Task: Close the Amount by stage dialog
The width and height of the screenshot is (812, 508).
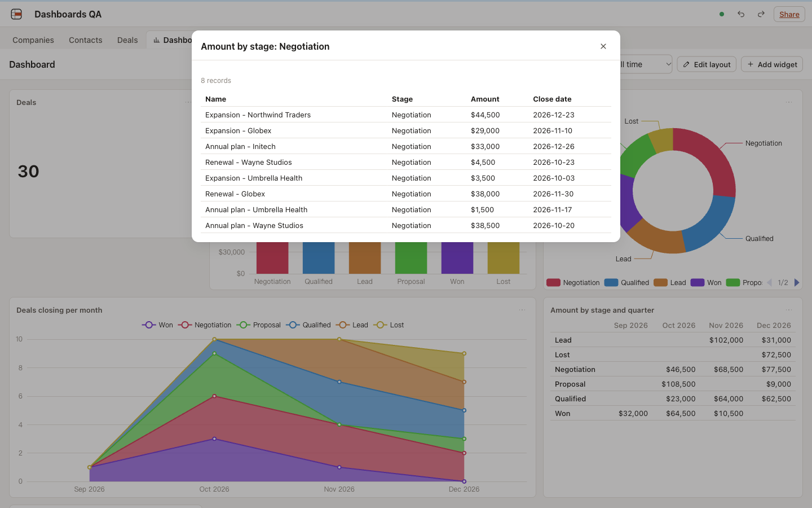Action: (x=603, y=46)
